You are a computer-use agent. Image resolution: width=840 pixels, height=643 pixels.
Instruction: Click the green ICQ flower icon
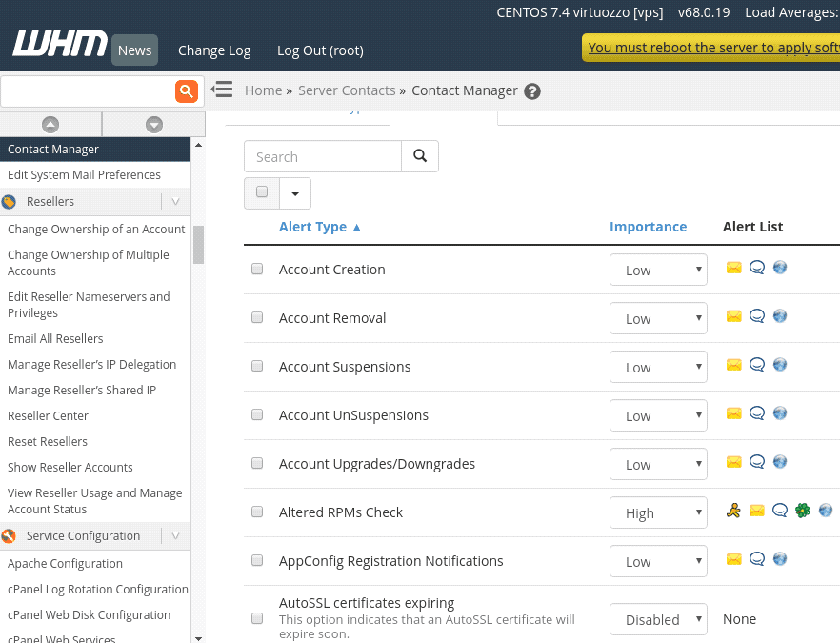[803, 511]
